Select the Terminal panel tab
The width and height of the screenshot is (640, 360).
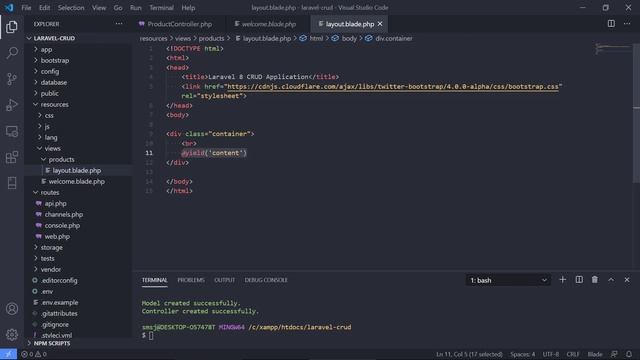(x=155, y=280)
